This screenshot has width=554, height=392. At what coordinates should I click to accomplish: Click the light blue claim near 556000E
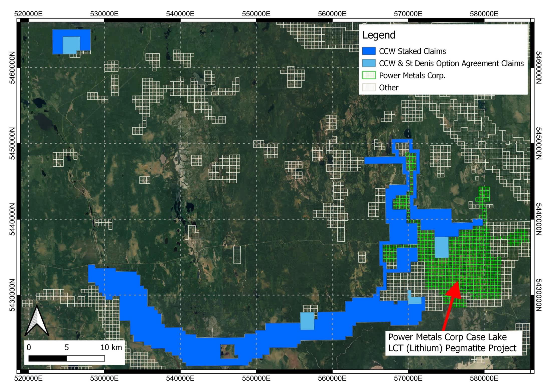[307, 321]
